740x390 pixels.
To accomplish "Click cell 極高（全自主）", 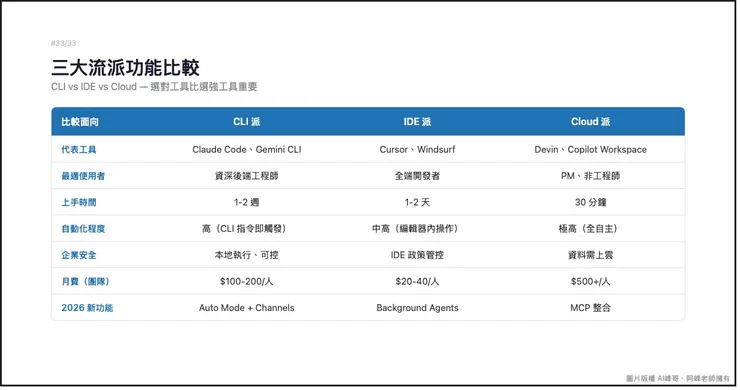I will [x=590, y=229].
